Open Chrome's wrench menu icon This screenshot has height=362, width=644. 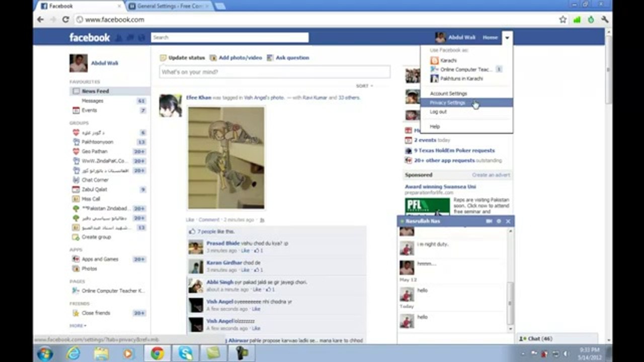[605, 20]
